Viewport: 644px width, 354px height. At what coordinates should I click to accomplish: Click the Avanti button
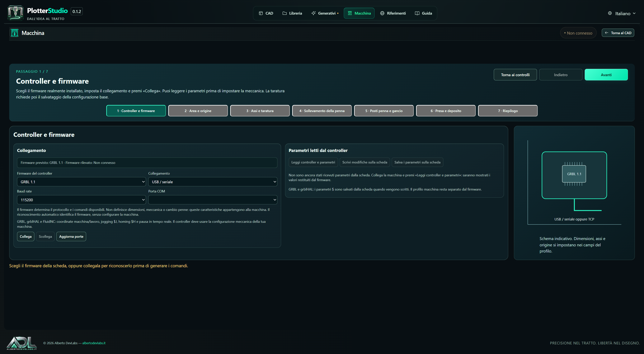pos(606,75)
